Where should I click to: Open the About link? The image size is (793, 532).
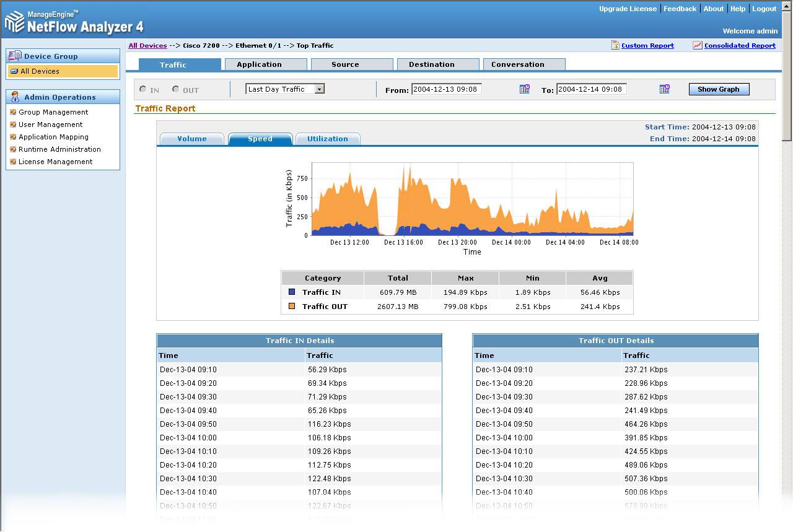click(714, 9)
